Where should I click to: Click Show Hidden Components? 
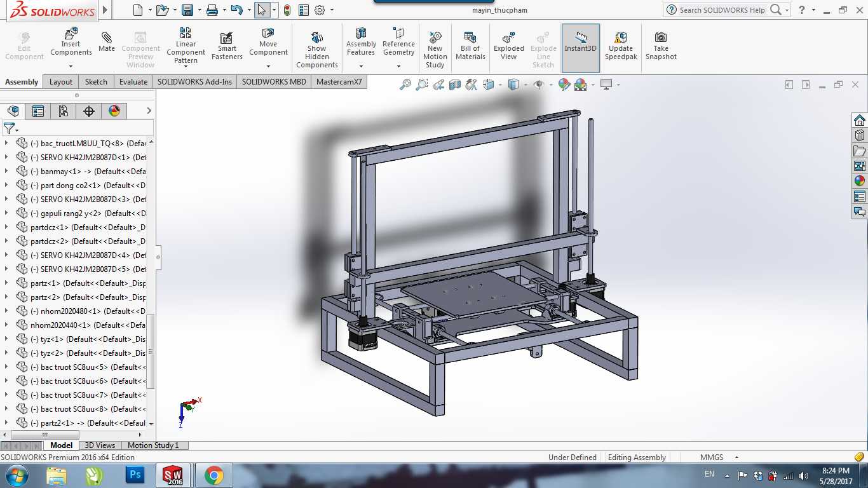pos(317,50)
